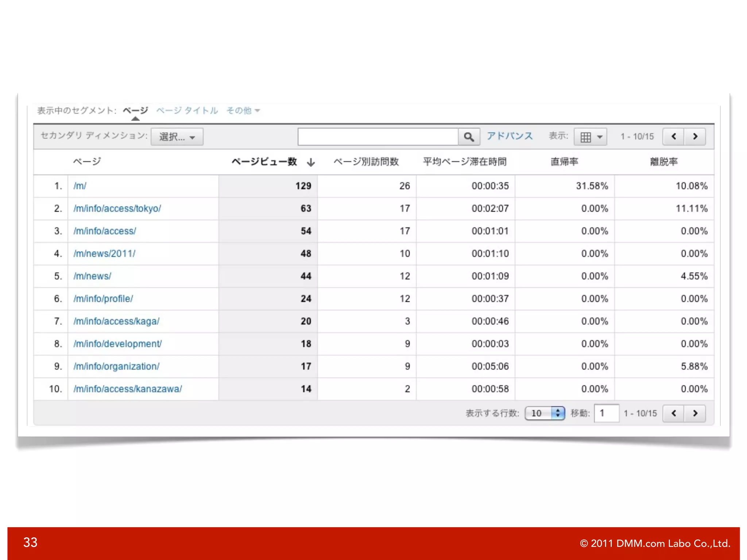Image resolution: width=747 pixels, height=560 pixels.
Task: Expand the その他 segment menu
Action: (243, 110)
